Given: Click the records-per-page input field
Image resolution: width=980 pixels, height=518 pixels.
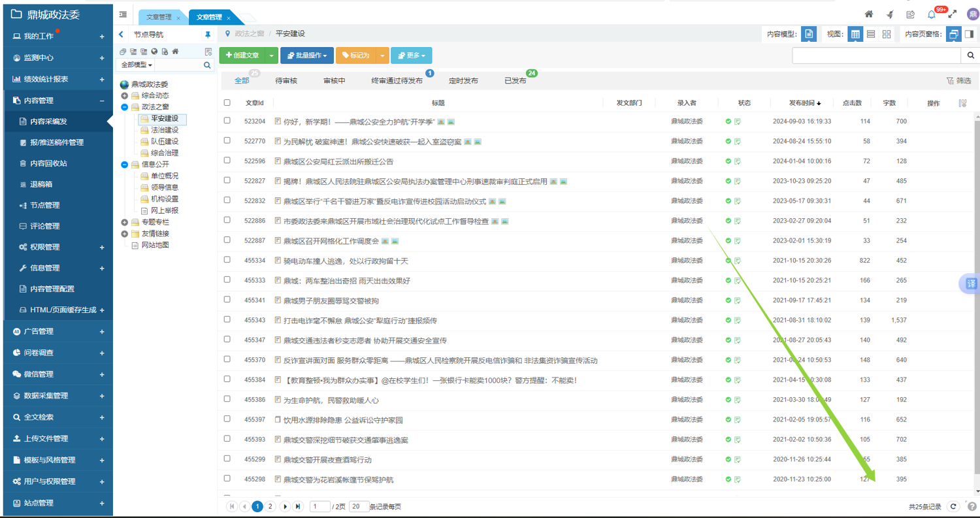Looking at the screenshot, I should pyautogui.click(x=359, y=506).
